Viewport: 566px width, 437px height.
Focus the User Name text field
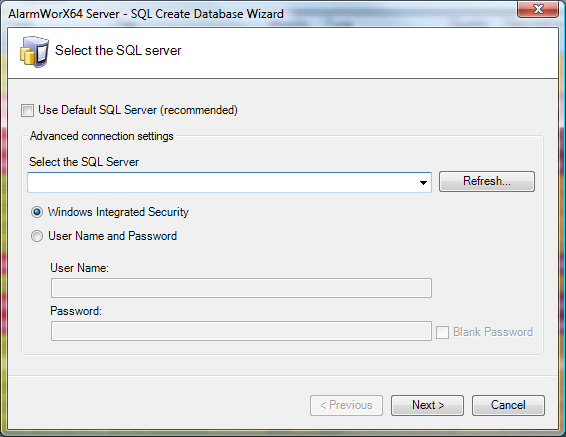click(241, 288)
